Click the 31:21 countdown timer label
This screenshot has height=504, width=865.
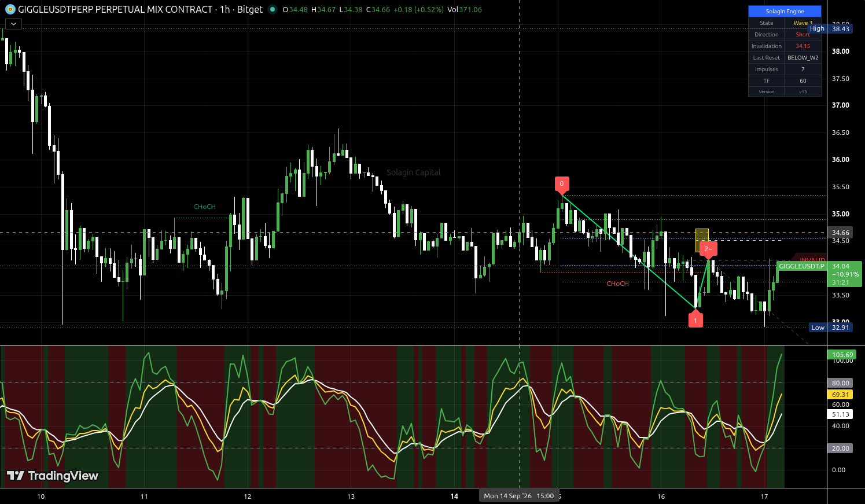(x=840, y=283)
